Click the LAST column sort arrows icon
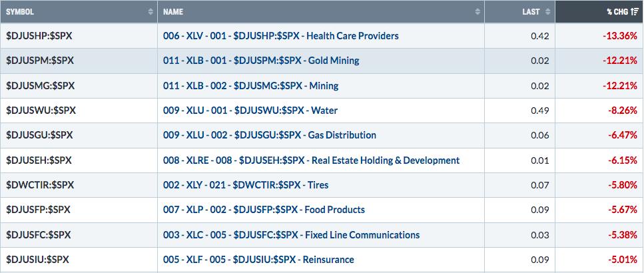Screen dimensions: 644x273 (x=547, y=12)
